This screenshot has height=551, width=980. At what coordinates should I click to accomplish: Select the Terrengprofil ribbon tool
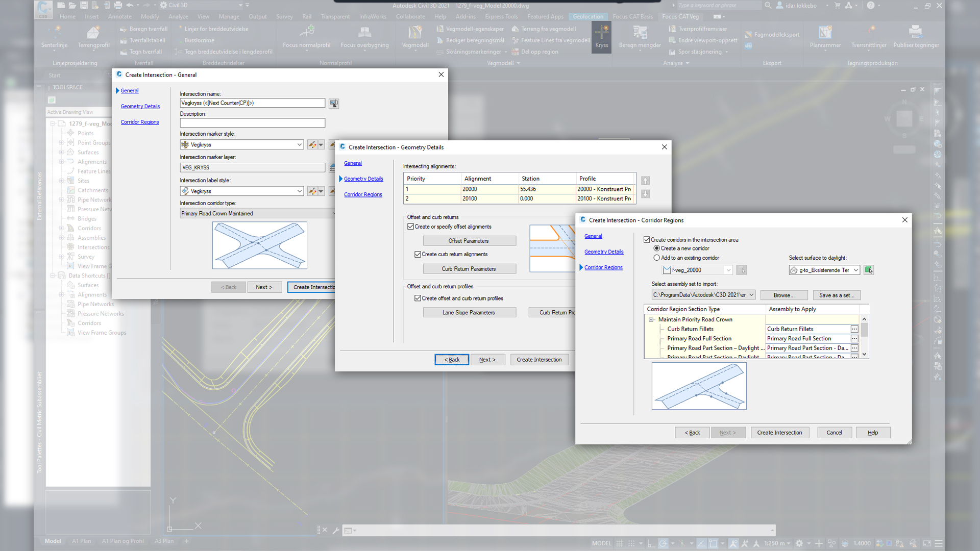[93, 37]
